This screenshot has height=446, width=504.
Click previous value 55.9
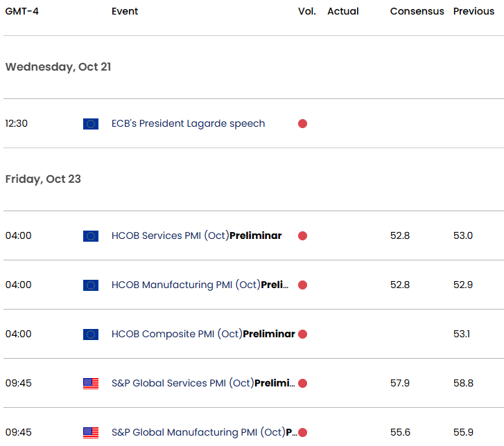463,432
